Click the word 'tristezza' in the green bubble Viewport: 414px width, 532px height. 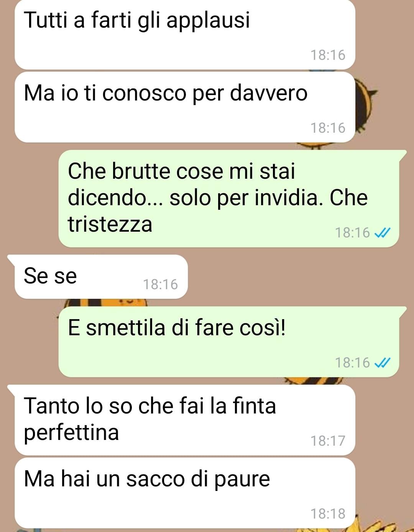tap(110, 224)
